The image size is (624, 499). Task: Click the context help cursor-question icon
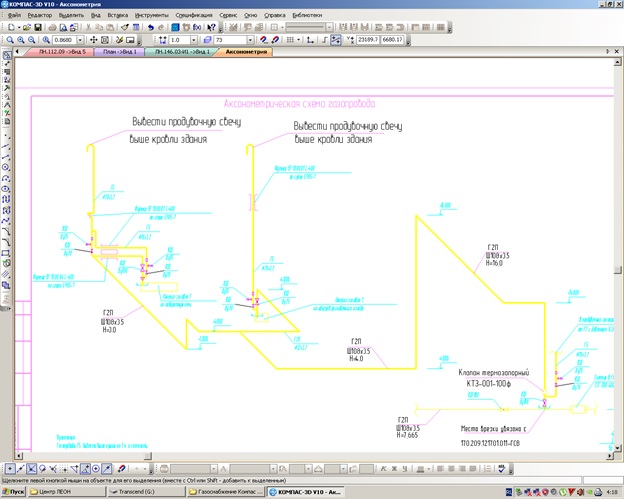[x=211, y=27]
